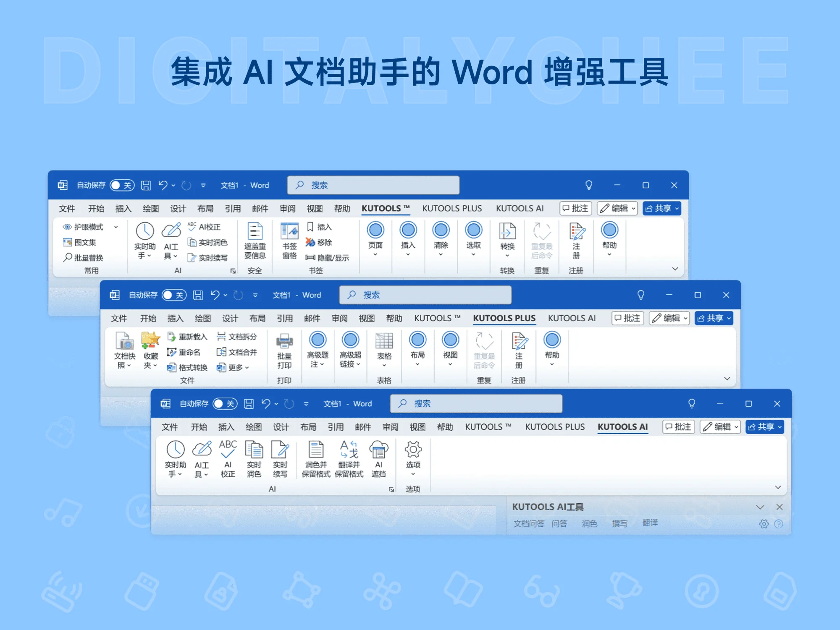
Task: Open AI group dialog launcher in top window
Action: pos(233,271)
